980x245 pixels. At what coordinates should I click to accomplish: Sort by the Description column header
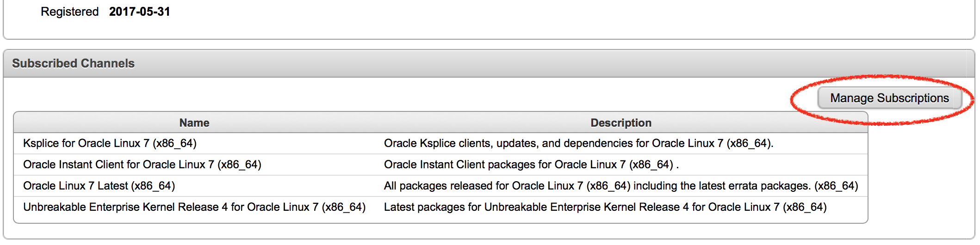pyautogui.click(x=620, y=123)
